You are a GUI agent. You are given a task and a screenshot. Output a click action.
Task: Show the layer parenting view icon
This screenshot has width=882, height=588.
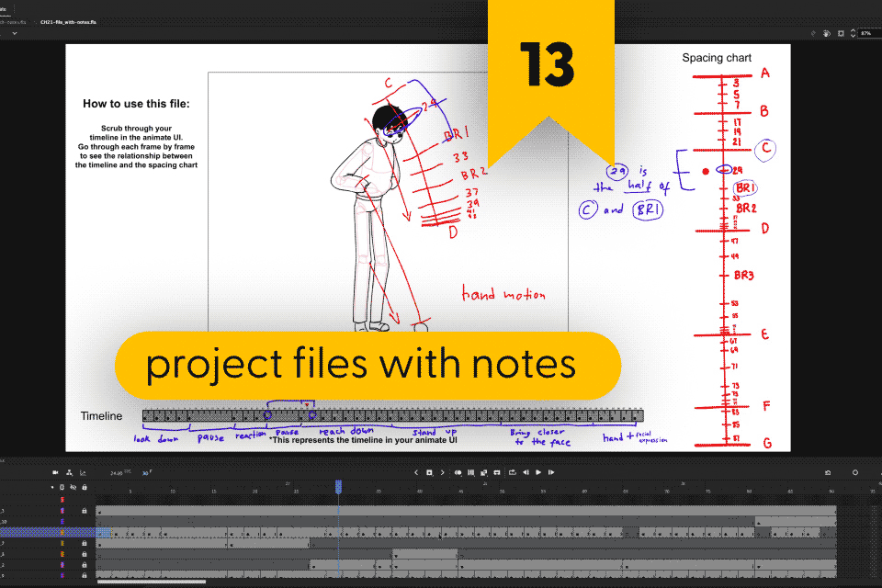point(69,472)
